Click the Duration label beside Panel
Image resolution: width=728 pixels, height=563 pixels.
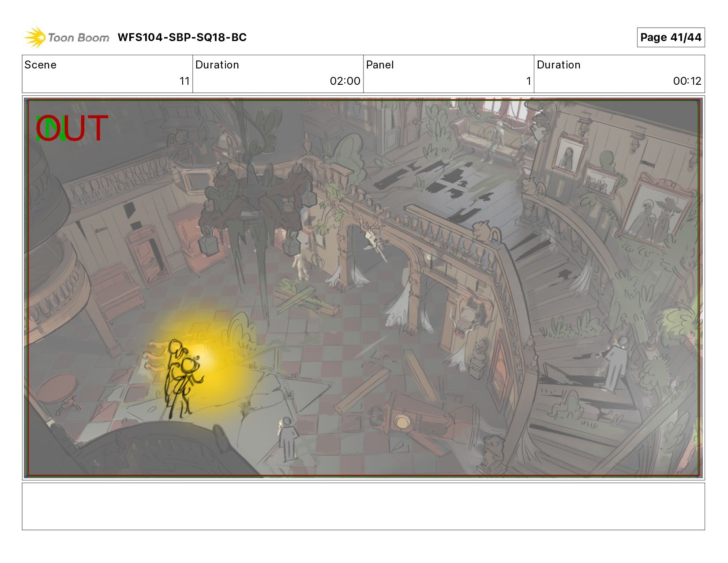pyautogui.click(x=559, y=65)
